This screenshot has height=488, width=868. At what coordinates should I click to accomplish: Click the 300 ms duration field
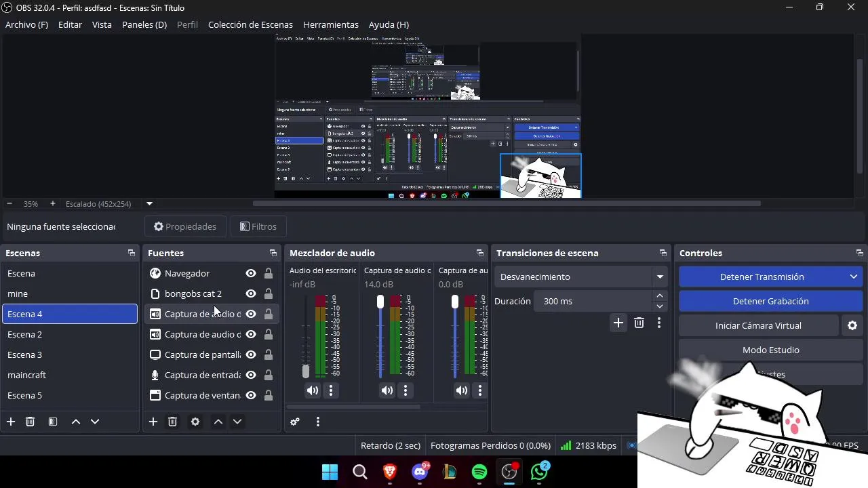click(x=593, y=301)
